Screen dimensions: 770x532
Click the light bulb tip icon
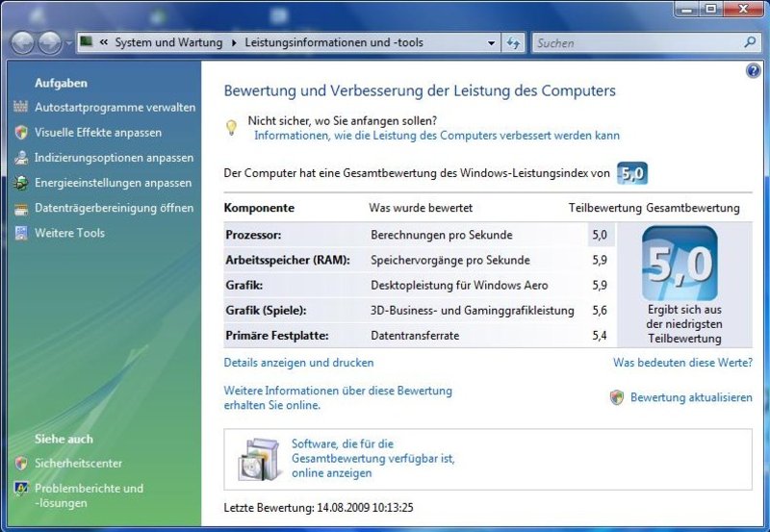coord(231,128)
